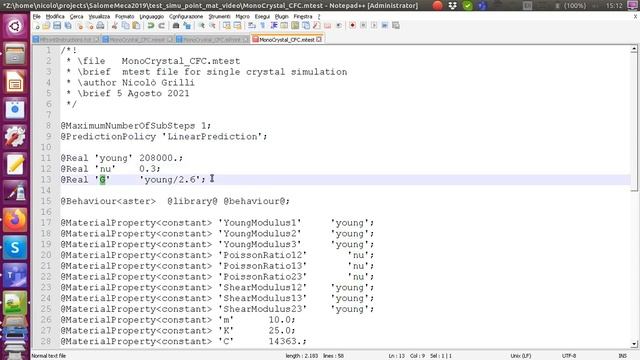This screenshot has height=360, width=640.
Task: Click the Close All toolbar icon
Action: point(90,26)
